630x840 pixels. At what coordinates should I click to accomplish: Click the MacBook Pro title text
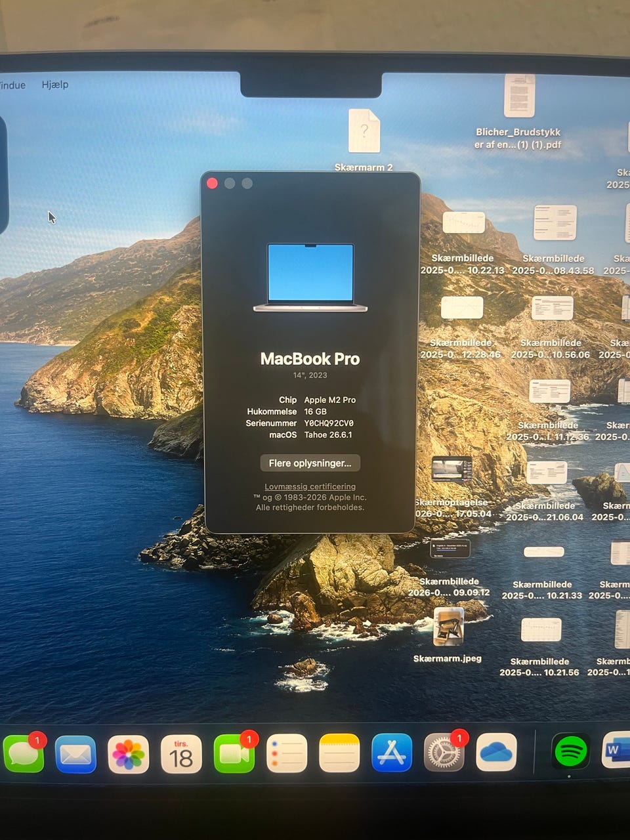(x=310, y=359)
